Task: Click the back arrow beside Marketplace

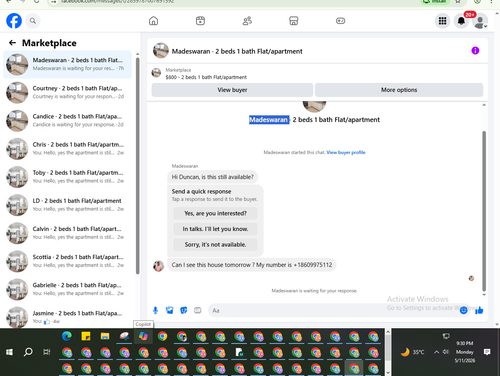Action: (x=12, y=43)
